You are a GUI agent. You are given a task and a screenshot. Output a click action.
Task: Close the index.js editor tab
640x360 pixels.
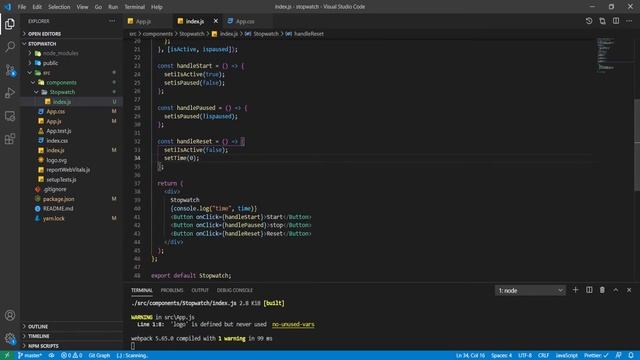216,21
